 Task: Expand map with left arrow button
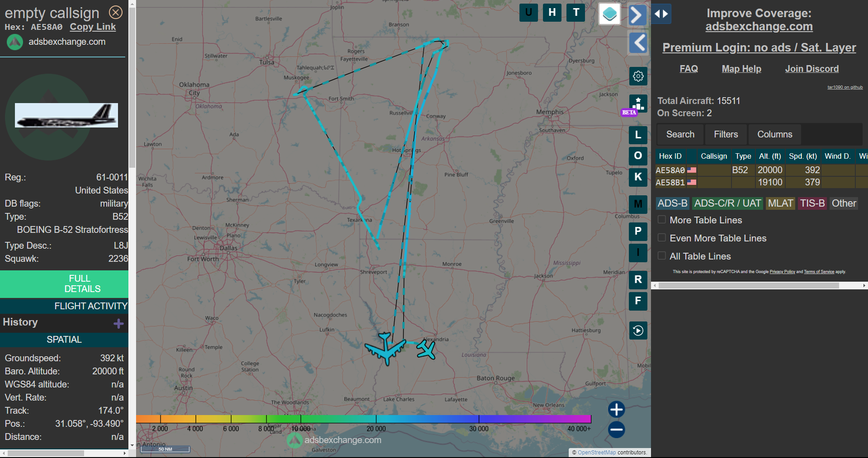(638, 43)
